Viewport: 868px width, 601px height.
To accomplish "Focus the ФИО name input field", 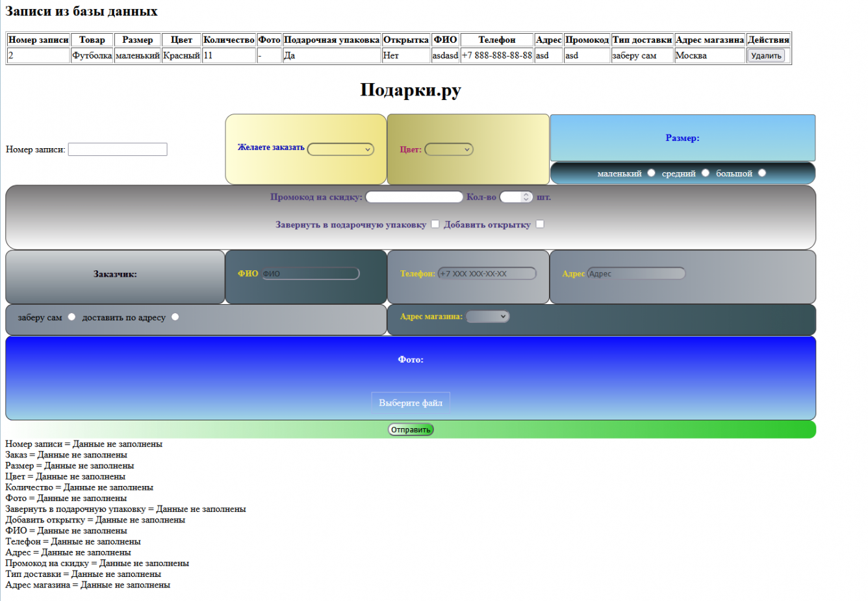I will (x=310, y=274).
